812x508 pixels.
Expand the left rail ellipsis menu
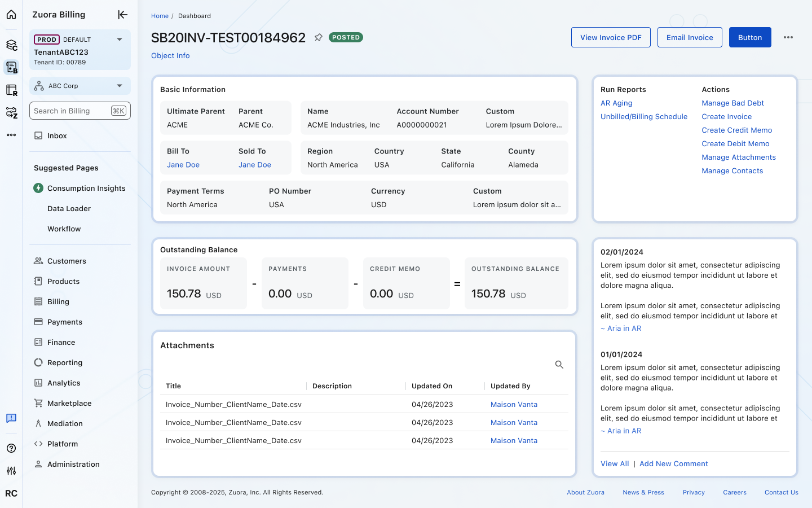tap(11, 135)
